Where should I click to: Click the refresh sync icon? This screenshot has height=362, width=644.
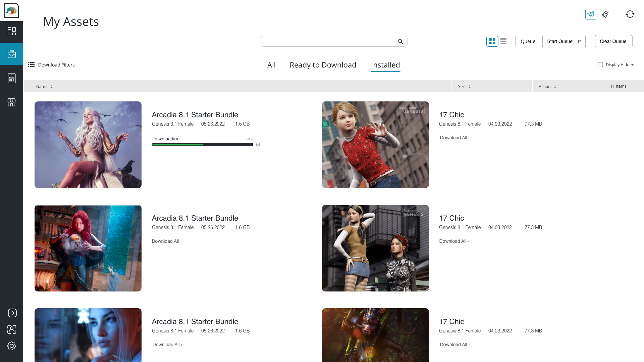(630, 14)
